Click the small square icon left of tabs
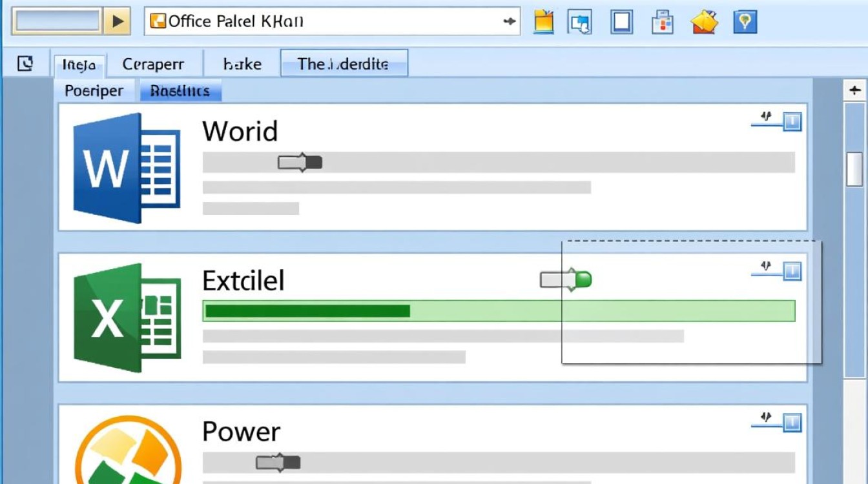 [25, 63]
